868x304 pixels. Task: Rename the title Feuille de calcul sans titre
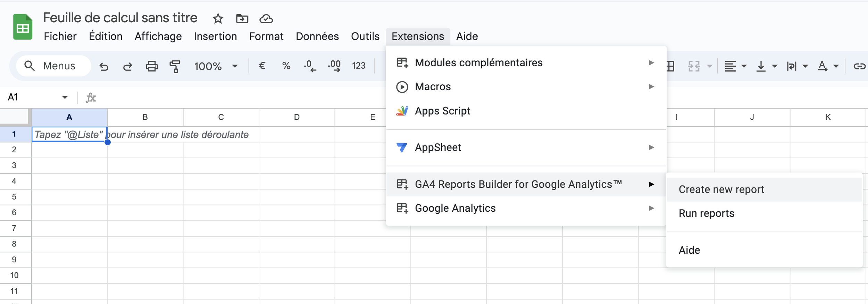point(120,18)
